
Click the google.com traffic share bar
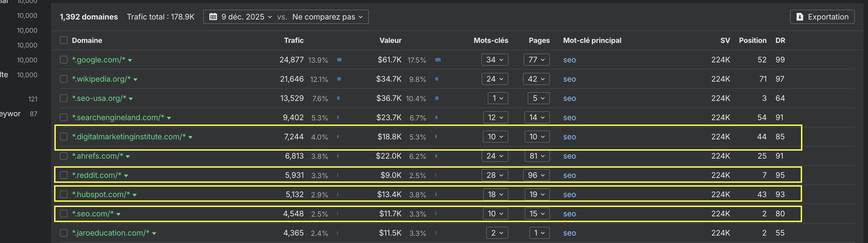pyautogui.click(x=339, y=60)
